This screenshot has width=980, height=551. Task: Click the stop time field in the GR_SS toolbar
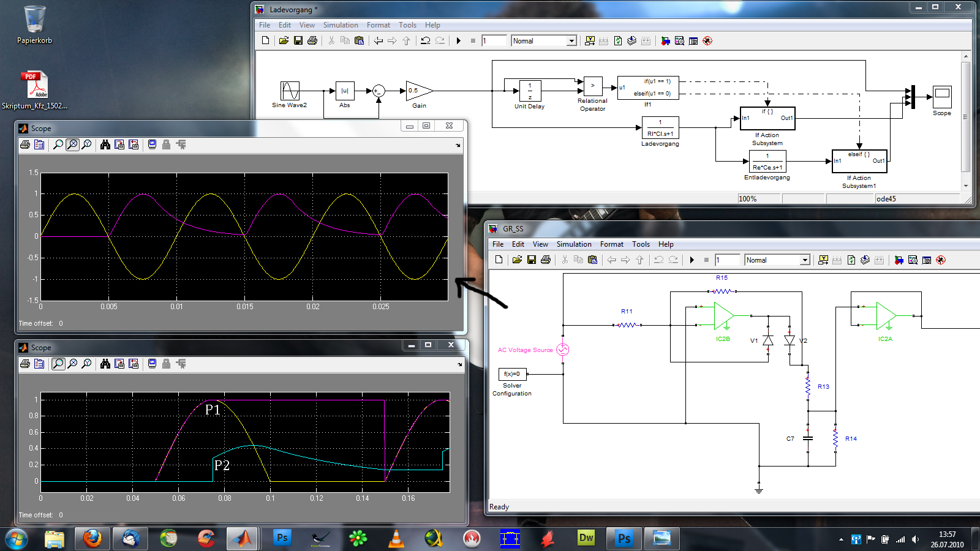(x=727, y=260)
